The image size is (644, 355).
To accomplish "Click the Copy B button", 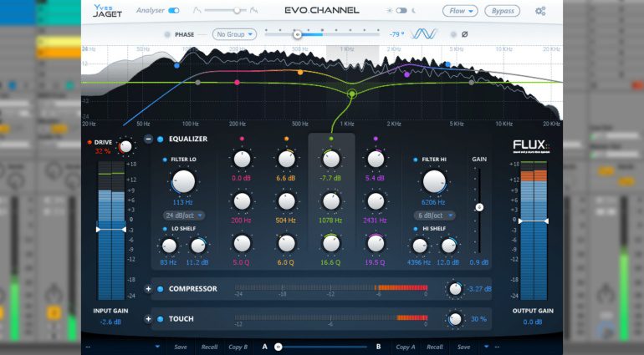I will 238,346.
